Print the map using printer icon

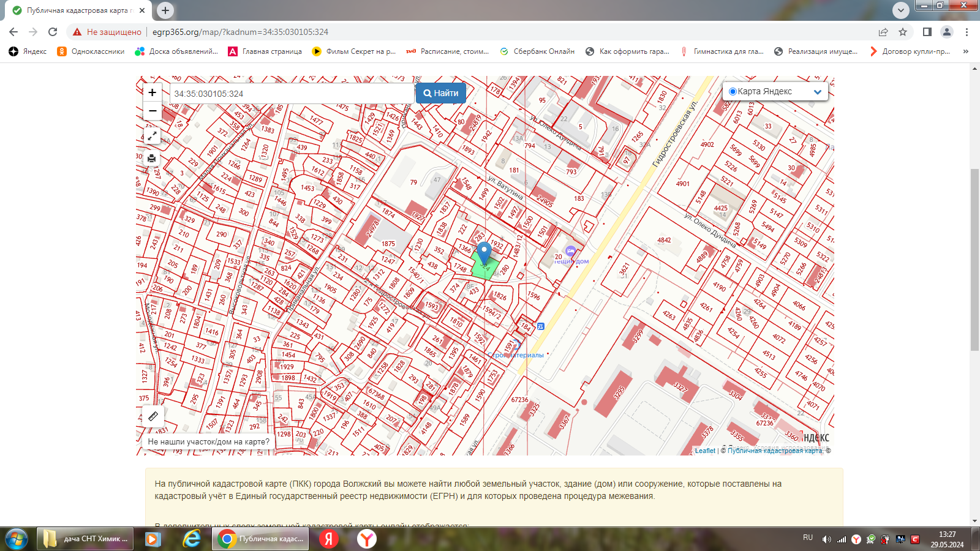pyautogui.click(x=152, y=159)
